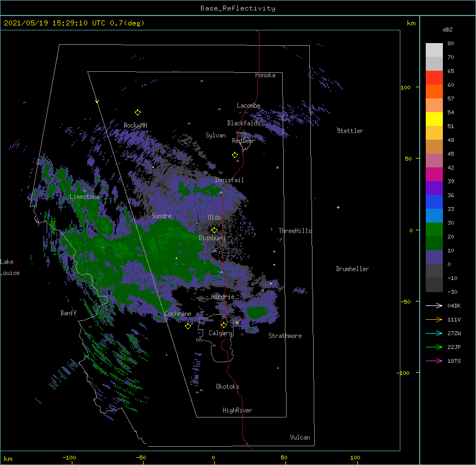Image resolution: width=476 pixels, height=465 pixels.
Task: Click the Sylvan label
Action: point(215,135)
